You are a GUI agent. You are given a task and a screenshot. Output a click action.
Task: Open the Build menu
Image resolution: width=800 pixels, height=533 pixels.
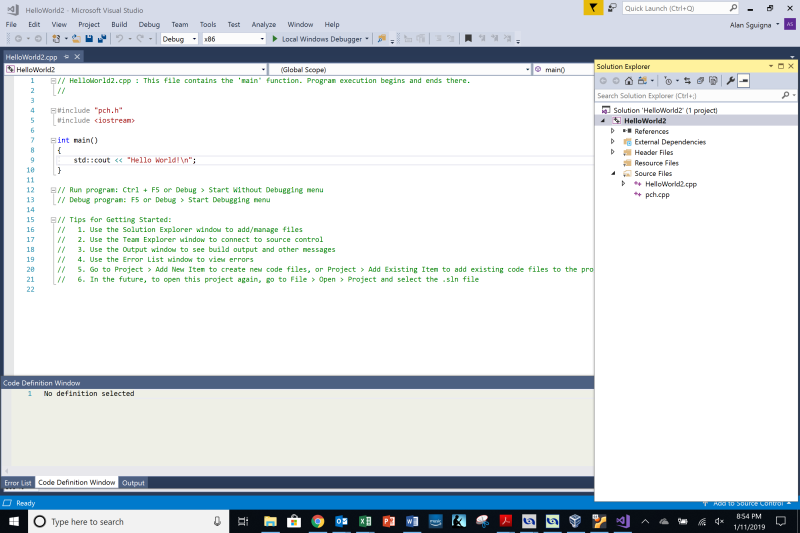point(119,24)
